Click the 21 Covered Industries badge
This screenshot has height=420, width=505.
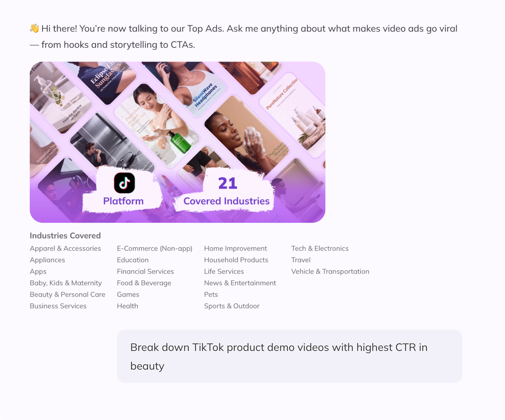(x=226, y=191)
